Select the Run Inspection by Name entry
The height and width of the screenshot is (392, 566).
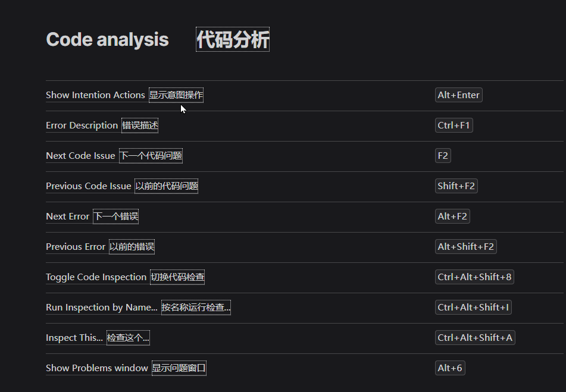point(101,308)
